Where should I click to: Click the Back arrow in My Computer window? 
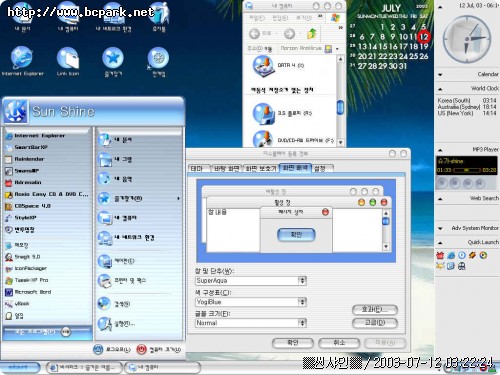coord(254,34)
